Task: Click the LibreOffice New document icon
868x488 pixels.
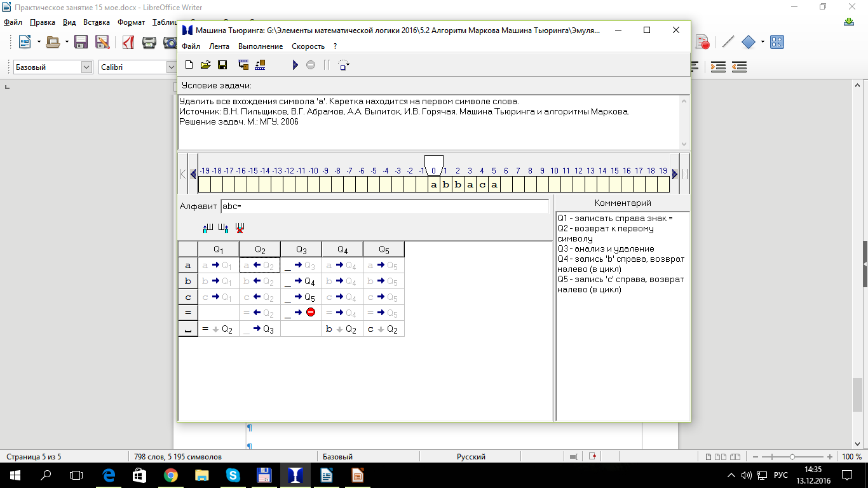Action: click(25, 42)
